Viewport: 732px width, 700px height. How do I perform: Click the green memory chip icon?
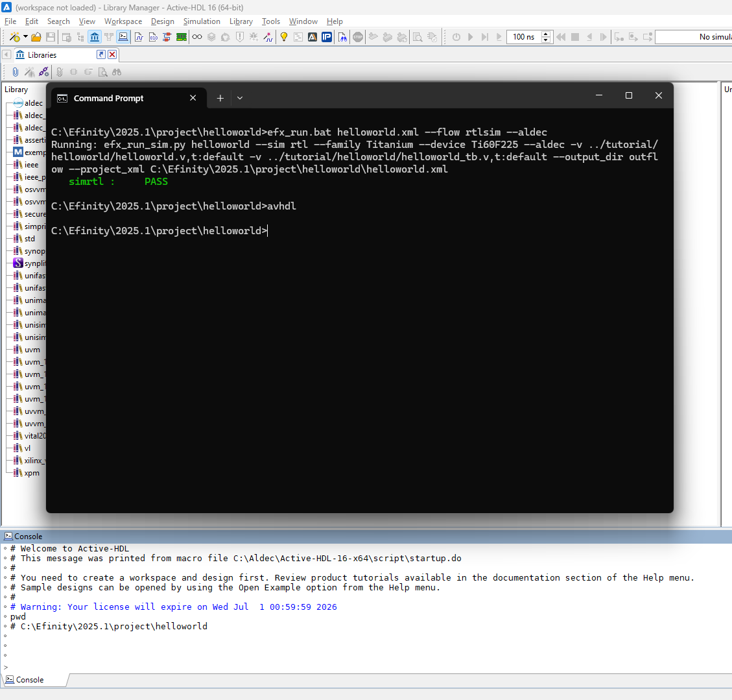pyautogui.click(x=182, y=37)
